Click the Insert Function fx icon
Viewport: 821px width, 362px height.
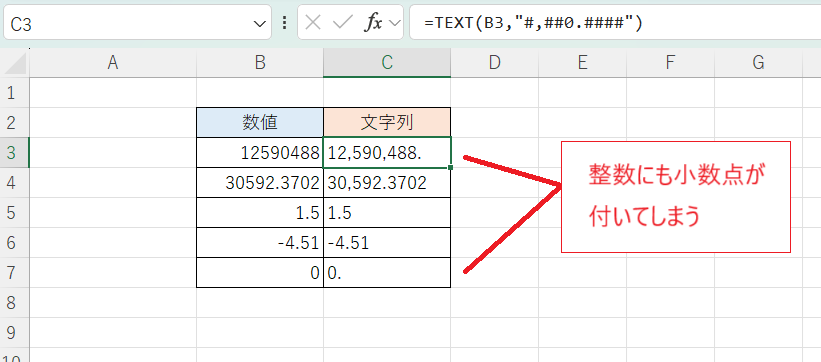point(373,23)
